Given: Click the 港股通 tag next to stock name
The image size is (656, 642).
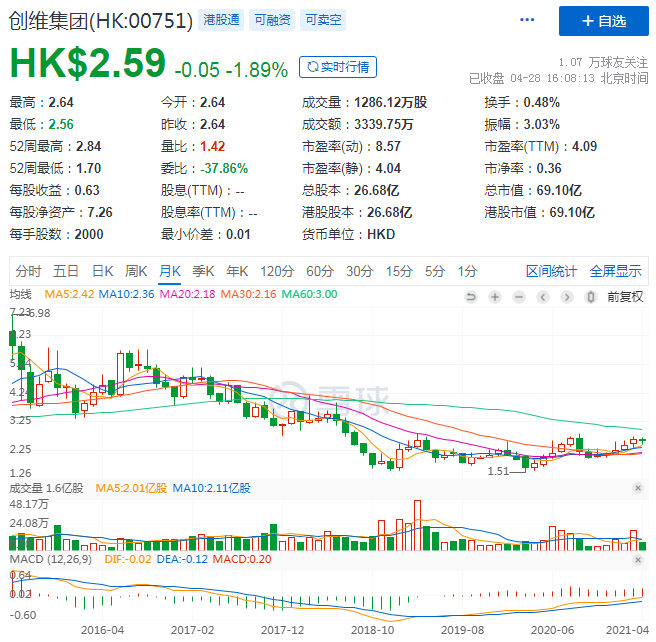Looking at the screenshot, I should point(221,20).
